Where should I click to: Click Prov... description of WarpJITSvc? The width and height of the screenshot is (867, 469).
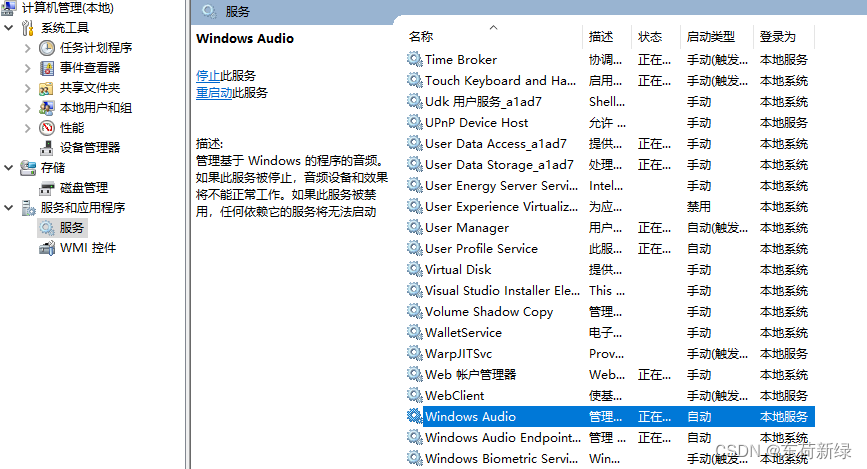607,353
